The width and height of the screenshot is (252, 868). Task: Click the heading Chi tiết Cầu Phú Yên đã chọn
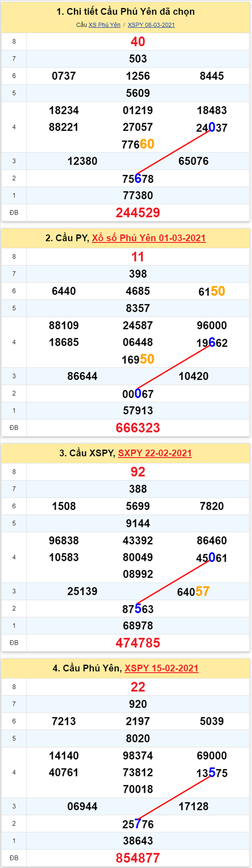coord(125,12)
